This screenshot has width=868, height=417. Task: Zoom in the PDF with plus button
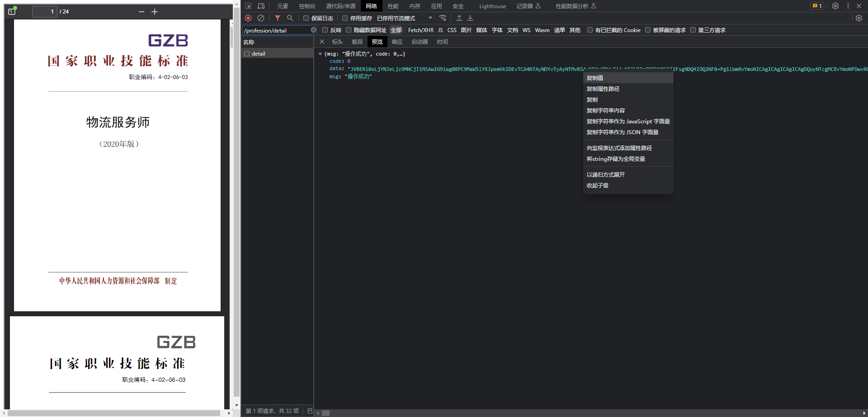click(x=155, y=12)
